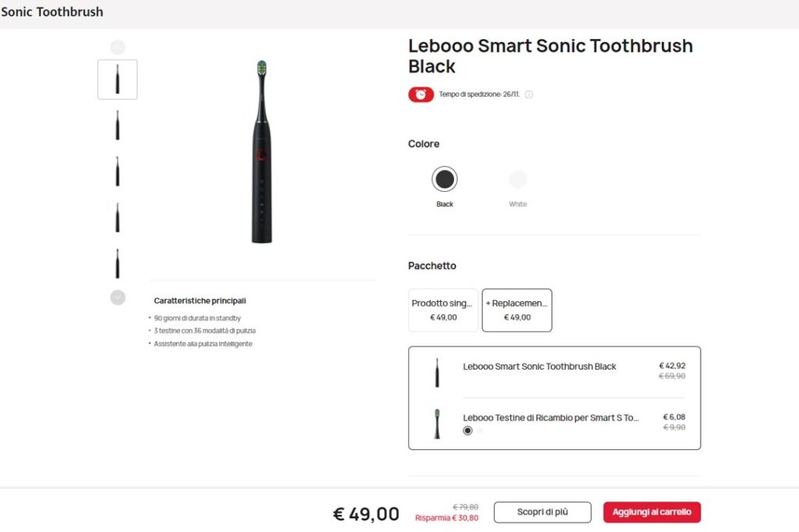Viewport: 799px width, 532px height.
Task: Select the '+ Replacement' bundle package option
Action: coord(517,310)
